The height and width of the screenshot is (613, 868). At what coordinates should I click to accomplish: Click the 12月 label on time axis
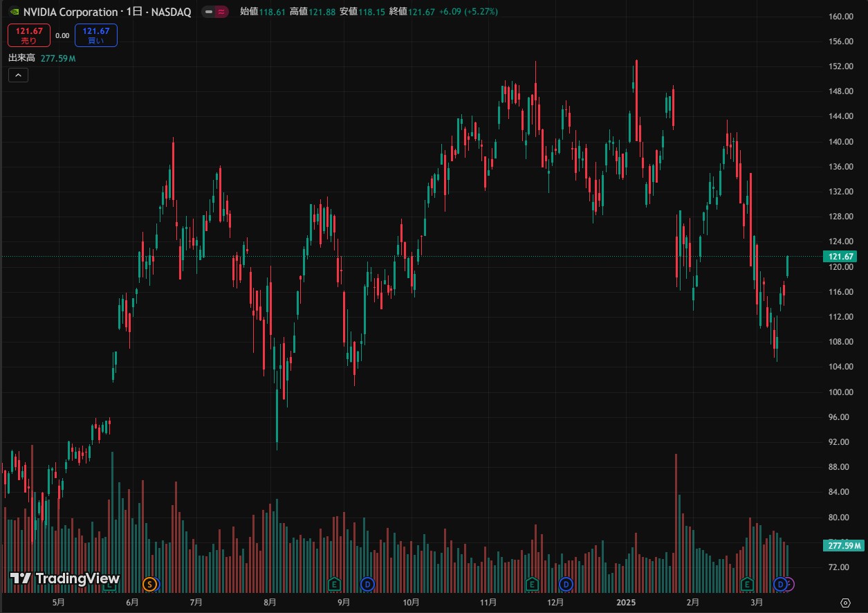[555, 603]
